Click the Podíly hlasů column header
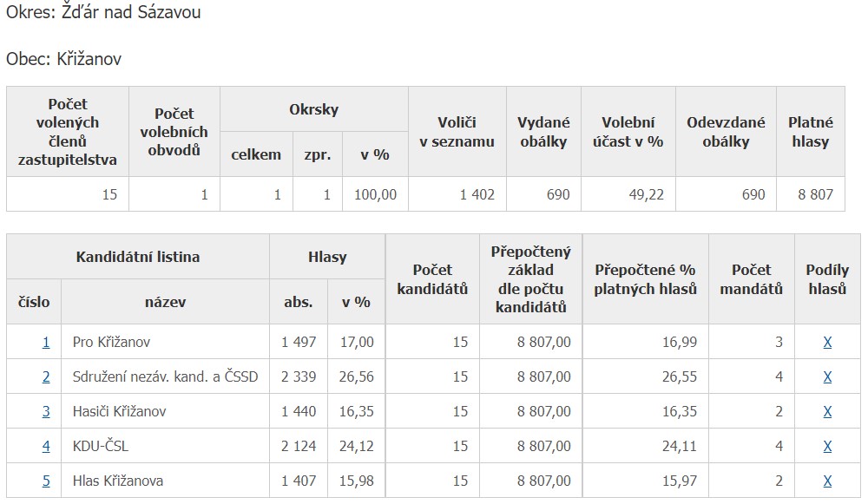The width and height of the screenshot is (868, 504). coord(827,278)
